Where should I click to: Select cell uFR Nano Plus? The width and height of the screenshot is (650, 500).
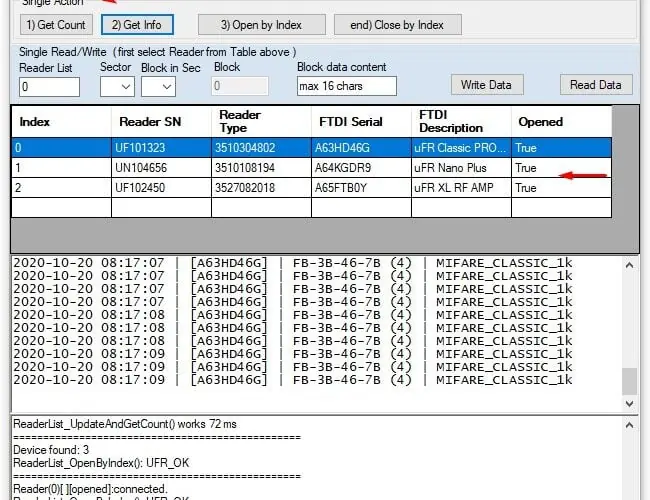pos(461,168)
